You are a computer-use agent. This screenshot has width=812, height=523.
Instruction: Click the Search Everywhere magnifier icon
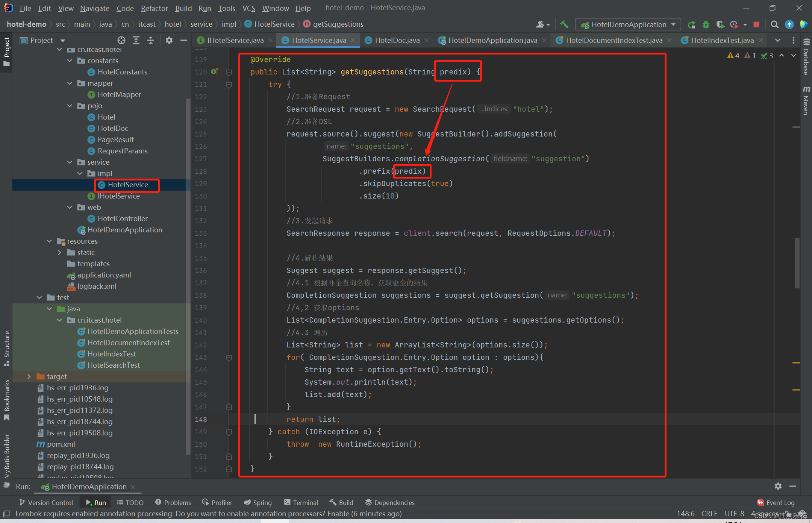(774, 24)
